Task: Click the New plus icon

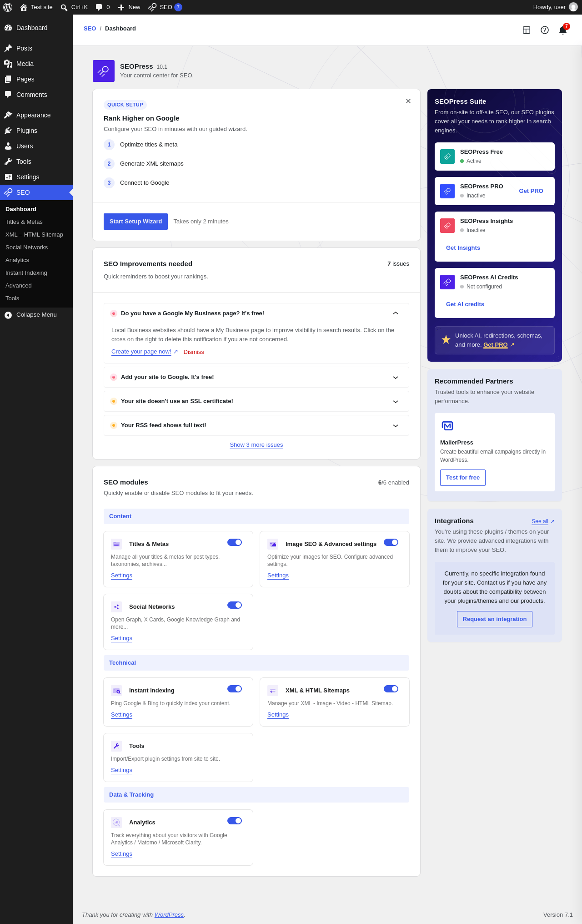Action: [x=121, y=7]
